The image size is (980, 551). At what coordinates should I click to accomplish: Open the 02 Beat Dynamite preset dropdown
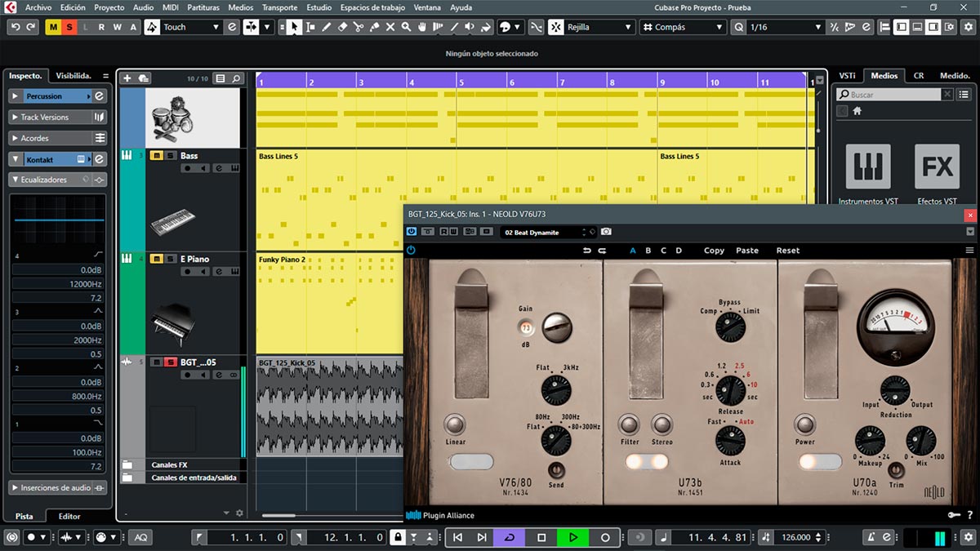point(549,232)
